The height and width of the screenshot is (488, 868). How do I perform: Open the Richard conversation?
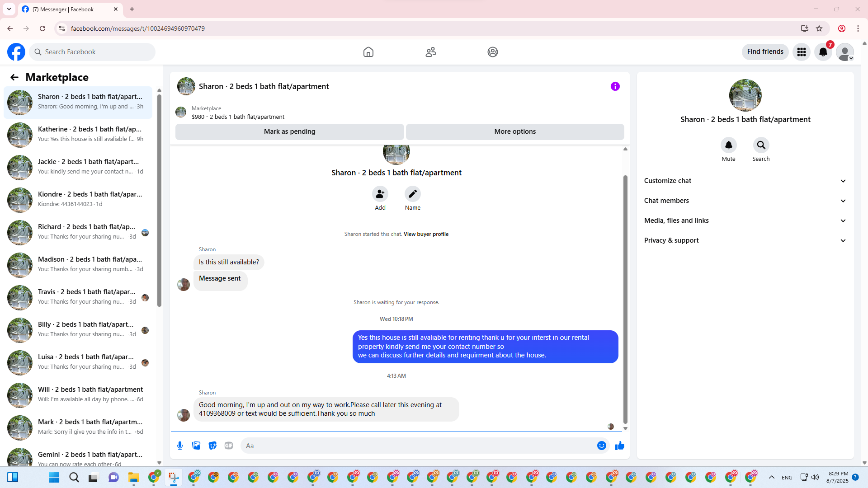[78, 232]
